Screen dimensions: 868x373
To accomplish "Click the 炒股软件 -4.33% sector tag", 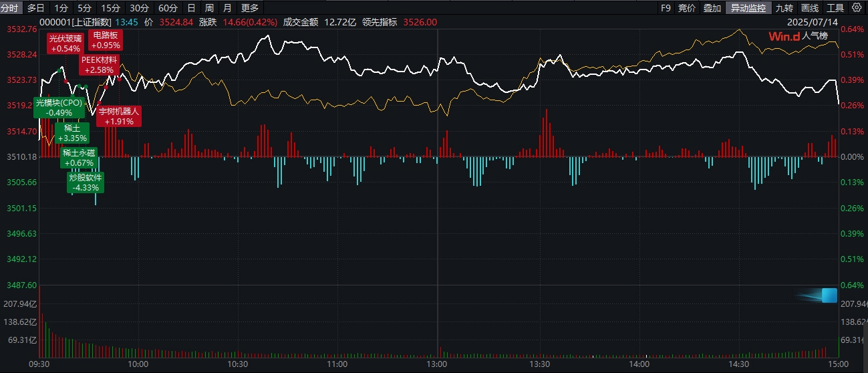I will (x=86, y=182).
